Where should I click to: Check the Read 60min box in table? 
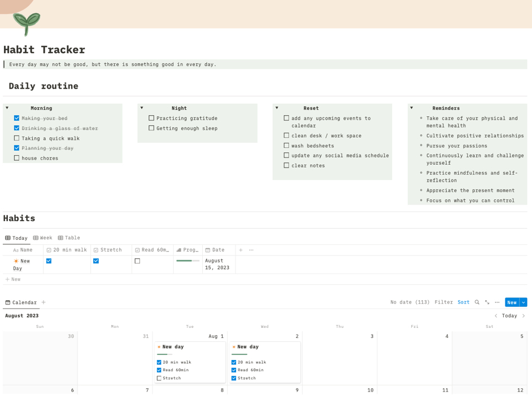tap(137, 261)
